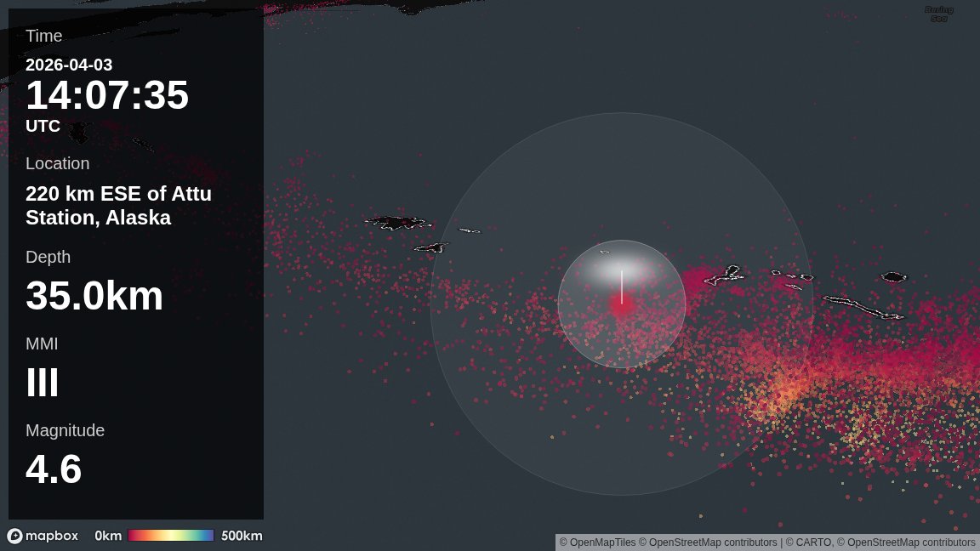Click the magnitude value 4.6
Viewport: 980px width, 551px height.
(x=54, y=469)
